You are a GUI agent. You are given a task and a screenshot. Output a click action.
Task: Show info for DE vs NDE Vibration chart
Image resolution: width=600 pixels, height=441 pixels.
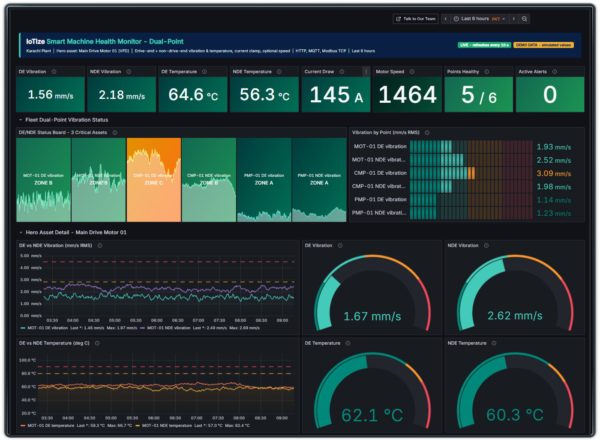[99, 245]
